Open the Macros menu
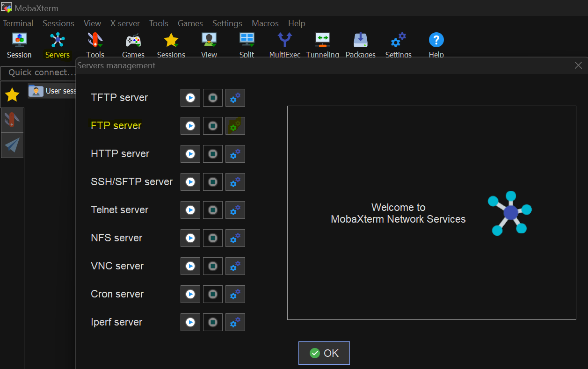Screen dimensions: 588x369 click(x=265, y=23)
